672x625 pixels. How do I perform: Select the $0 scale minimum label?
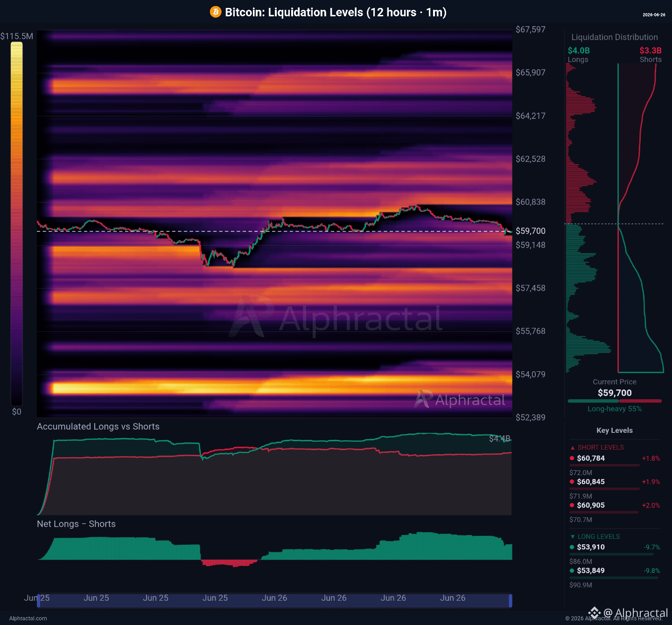[x=16, y=412]
